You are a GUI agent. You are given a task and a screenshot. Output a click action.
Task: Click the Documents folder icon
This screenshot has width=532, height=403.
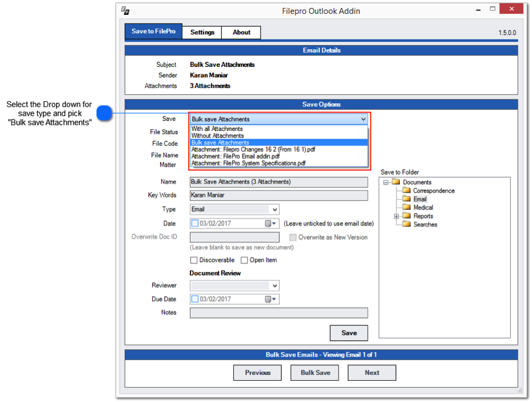[396, 181]
